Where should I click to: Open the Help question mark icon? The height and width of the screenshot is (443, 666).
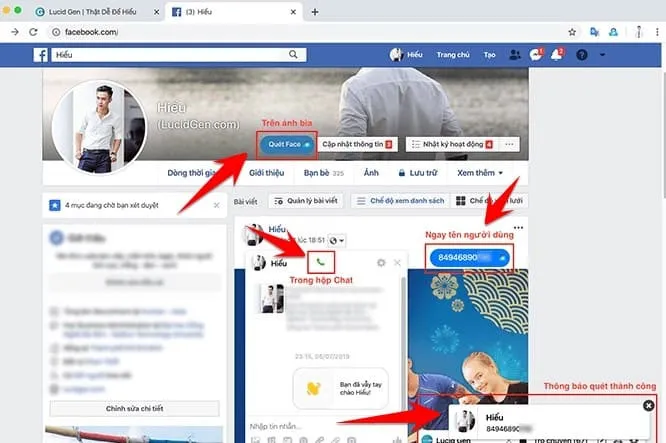pos(582,54)
